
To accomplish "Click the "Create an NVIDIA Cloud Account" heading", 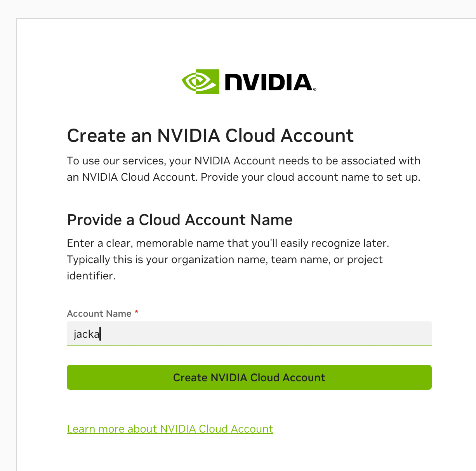I will [210, 136].
